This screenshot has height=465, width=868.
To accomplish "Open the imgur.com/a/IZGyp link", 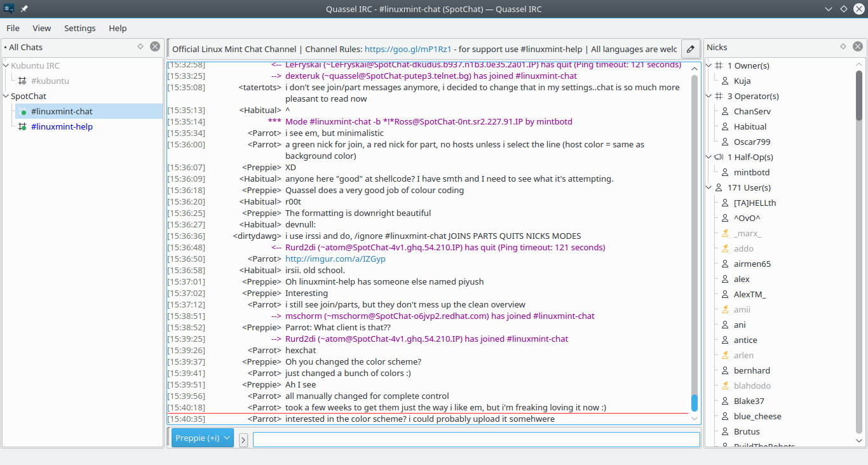I will pyautogui.click(x=336, y=259).
